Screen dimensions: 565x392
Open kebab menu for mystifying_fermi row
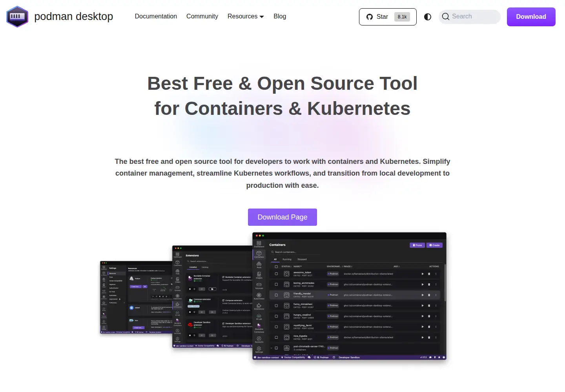click(x=436, y=327)
